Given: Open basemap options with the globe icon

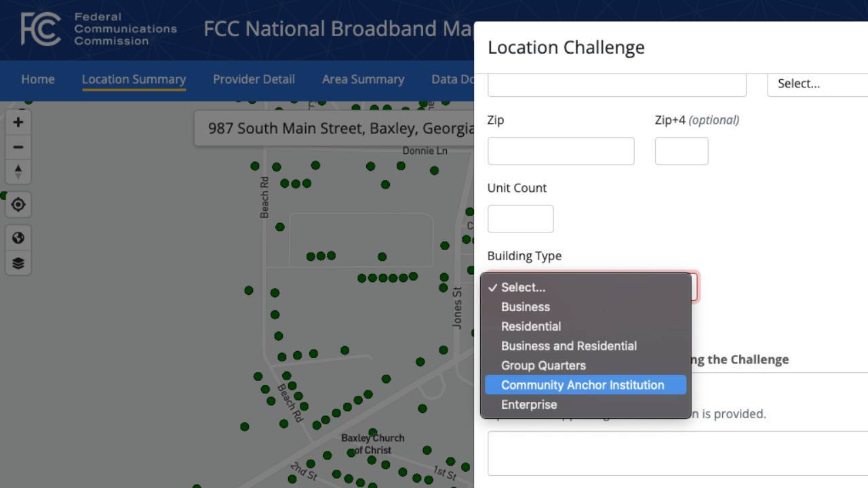Looking at the screenshot, I should pos(18,238).
